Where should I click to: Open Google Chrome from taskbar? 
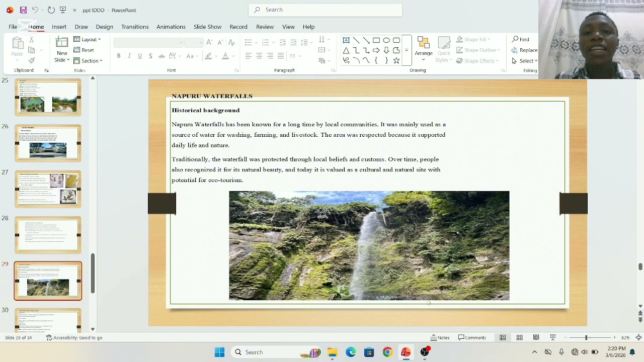[x=387, y=352]
